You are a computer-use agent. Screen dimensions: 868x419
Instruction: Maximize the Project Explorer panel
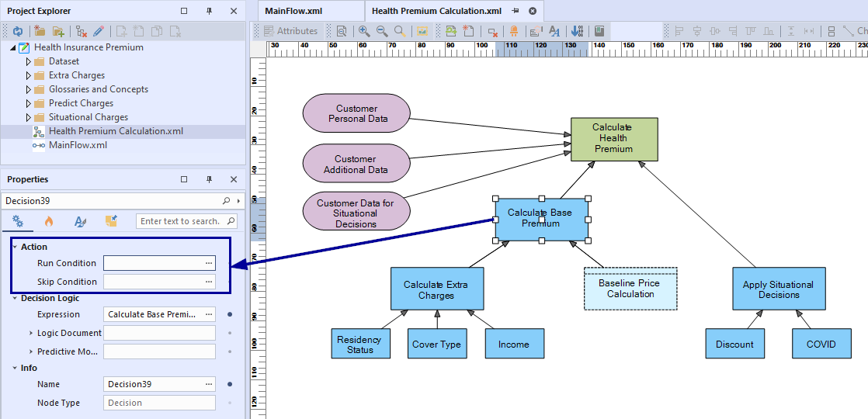[184, 11]
